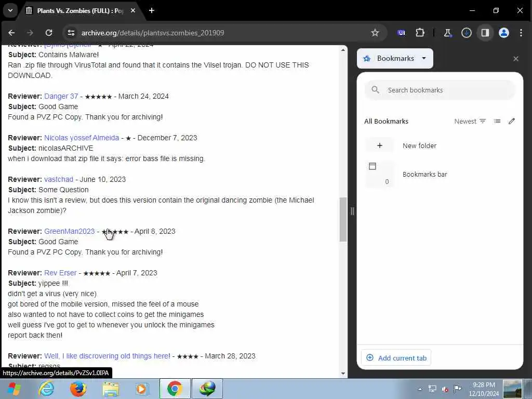The image size is (532, 399).
Task: Click the 'June 10, 2023' review date
Action: [103, 179]
